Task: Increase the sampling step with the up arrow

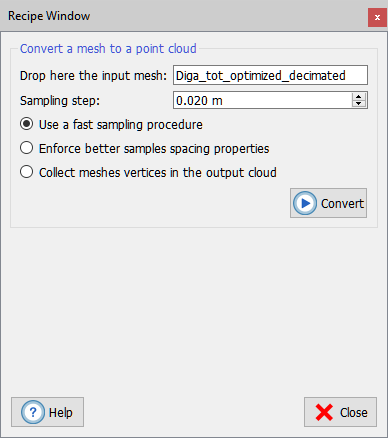Action: point(359,97)
